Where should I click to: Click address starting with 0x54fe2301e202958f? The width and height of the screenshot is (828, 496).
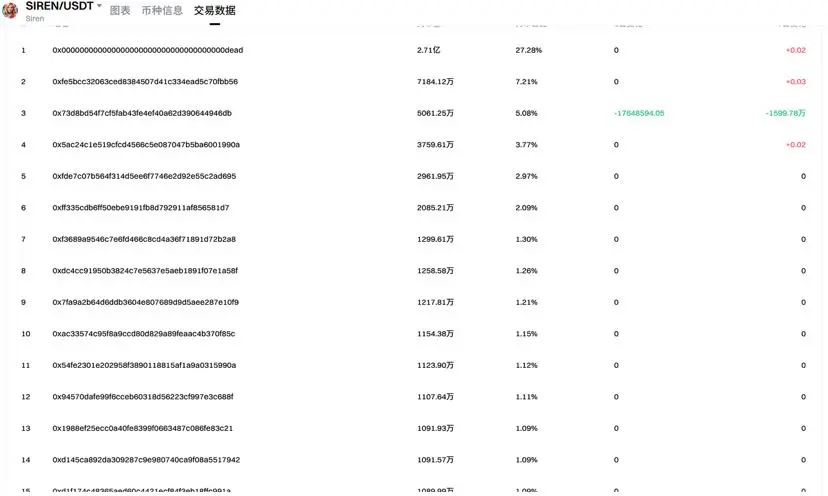point(144,365)
